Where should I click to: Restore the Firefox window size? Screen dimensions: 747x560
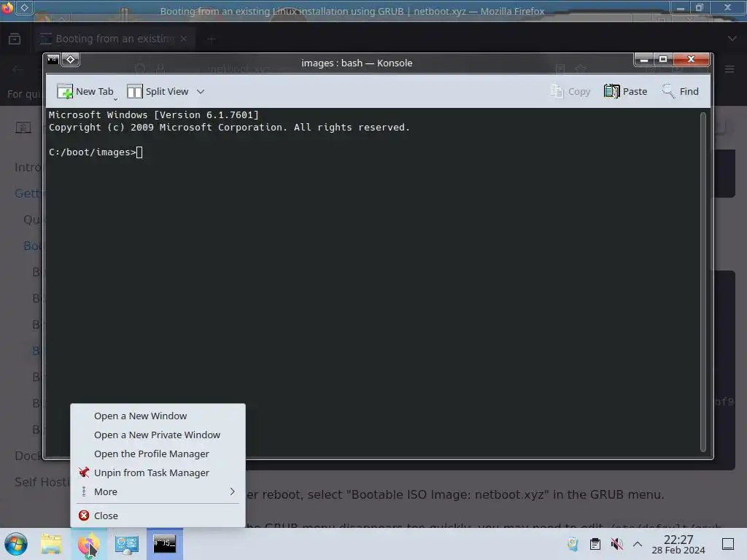pos(700,7)
